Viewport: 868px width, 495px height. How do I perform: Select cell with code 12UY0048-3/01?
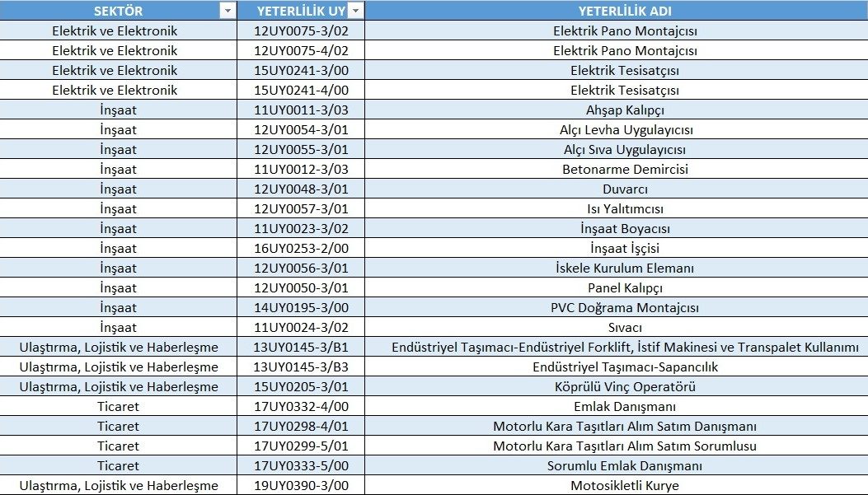tap(301, 189)
